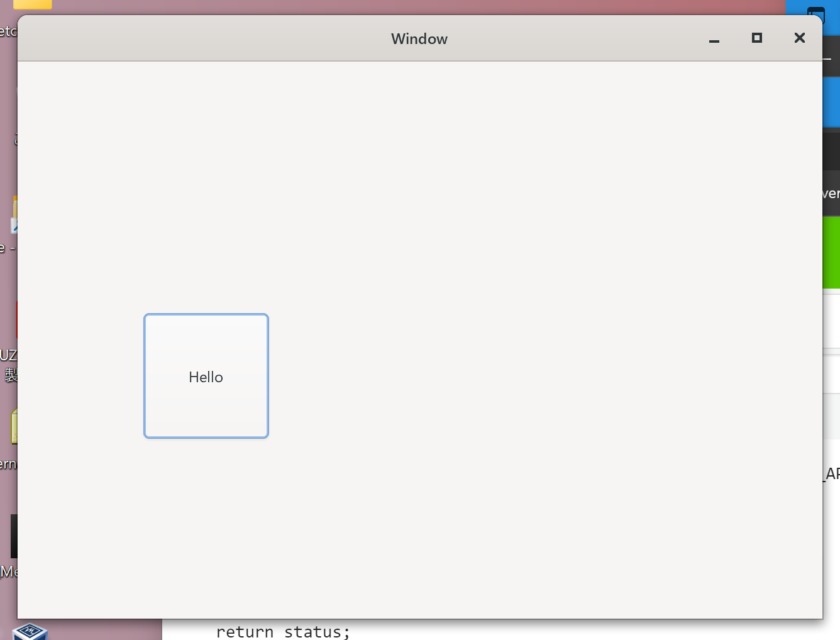Click the Hello button
This screenshot has height=640, width=840.
click(206, 376)
